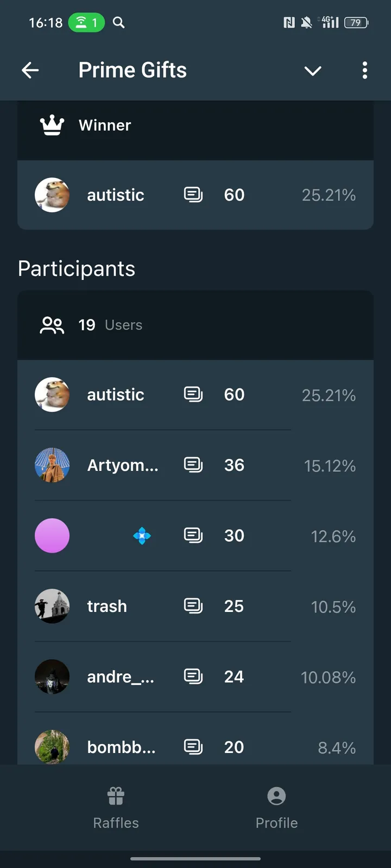Select the andre_ participant name
This screenshot has width=391, height=868.
121,676
